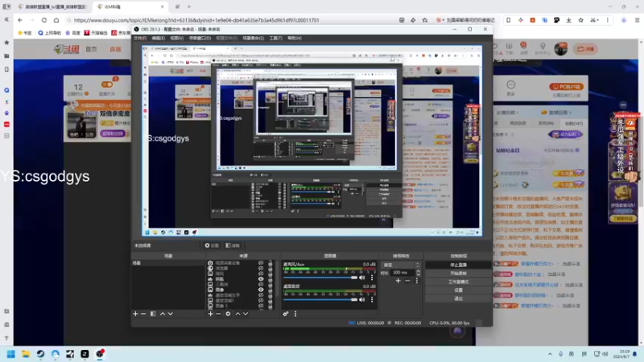Switch to the first browser tab
The width and height of the screenshot is (644, 362).
52,6
